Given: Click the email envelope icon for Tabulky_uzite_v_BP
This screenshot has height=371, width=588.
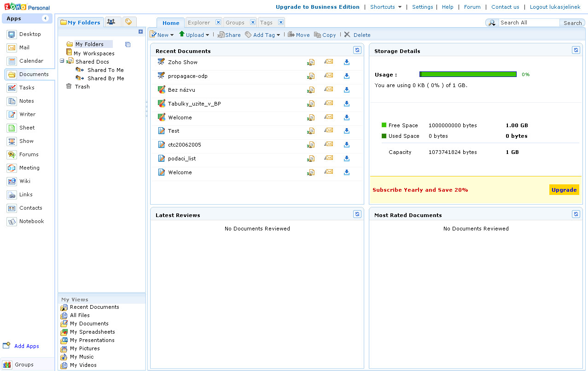Looking at the screenshot, I should [x=329, y=103].
